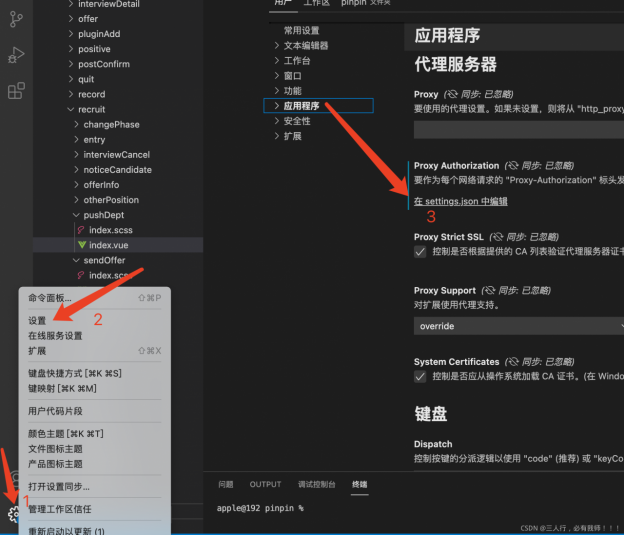Open the Run and Debug view icon

16,54
